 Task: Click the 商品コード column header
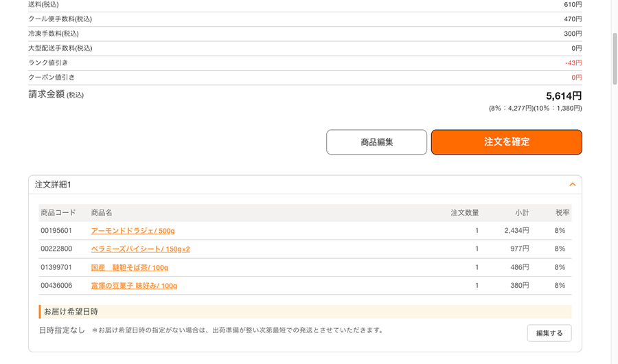(x=58, y=213)
